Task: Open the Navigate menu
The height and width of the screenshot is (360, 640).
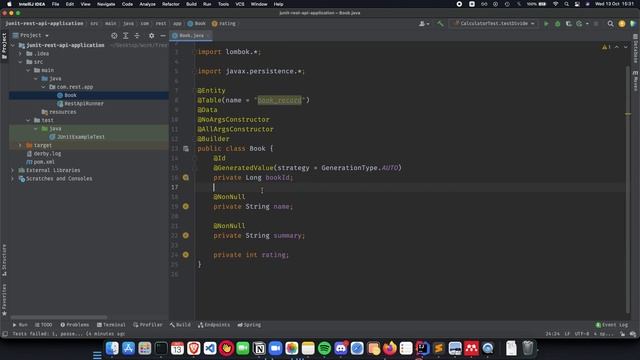Action: coord(106,4)
